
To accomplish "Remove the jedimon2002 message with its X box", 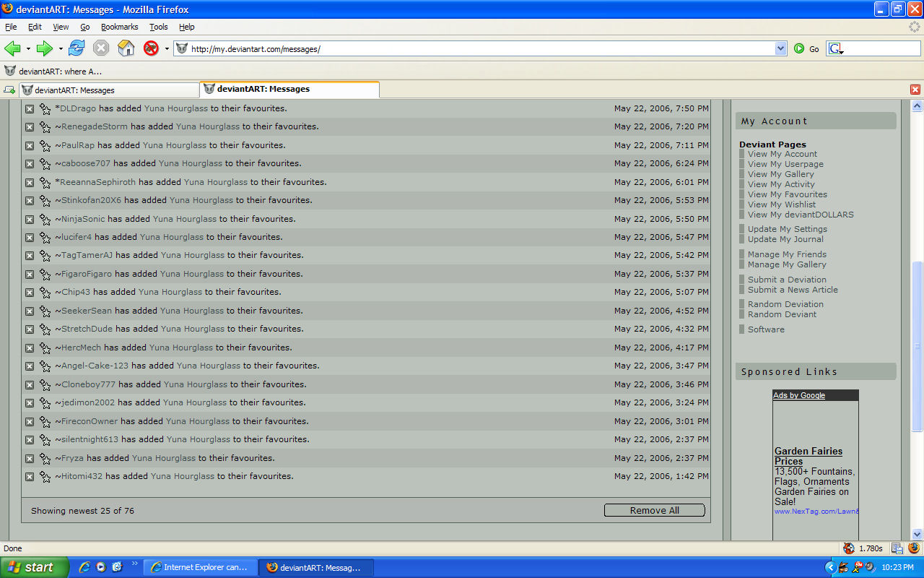I will click(x=30, y=403).
